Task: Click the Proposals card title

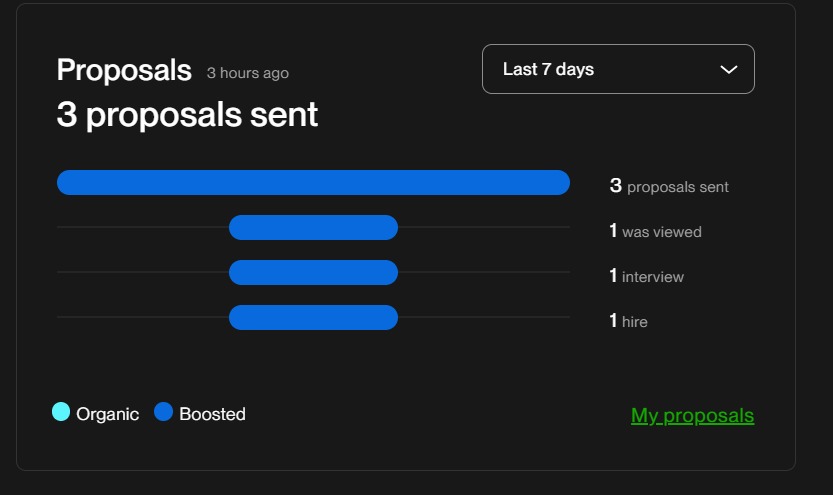Action: click(124, 70)
